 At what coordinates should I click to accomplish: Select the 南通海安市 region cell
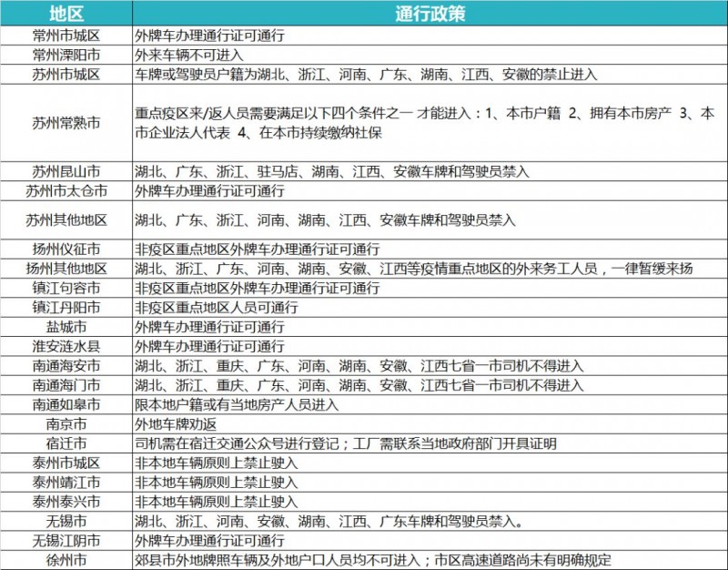point(66,367)
